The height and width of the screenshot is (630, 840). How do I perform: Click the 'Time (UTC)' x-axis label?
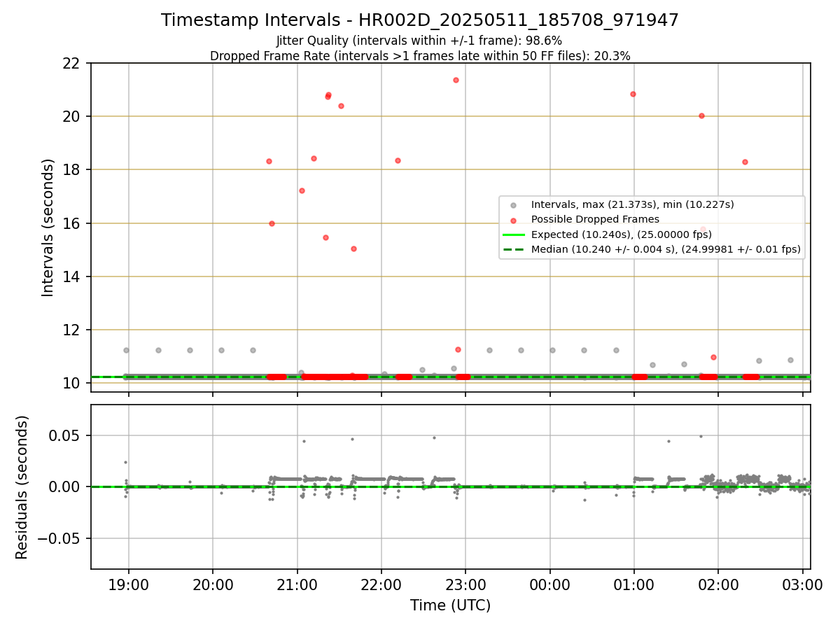(450, 605)
